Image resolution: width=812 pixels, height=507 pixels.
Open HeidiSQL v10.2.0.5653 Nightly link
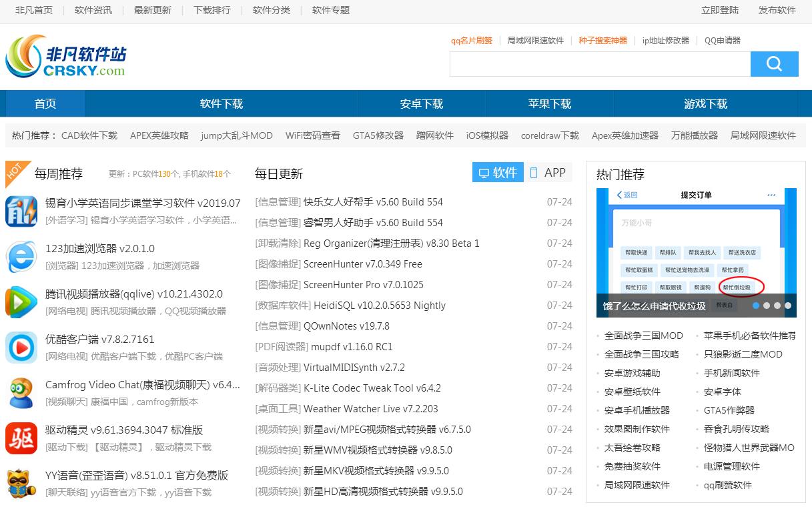(374, 306)
